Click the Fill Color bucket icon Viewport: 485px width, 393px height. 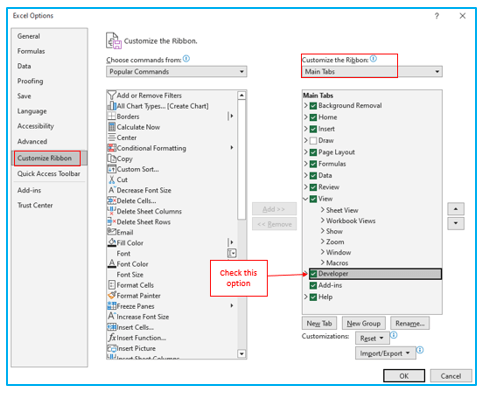point(112,243)
